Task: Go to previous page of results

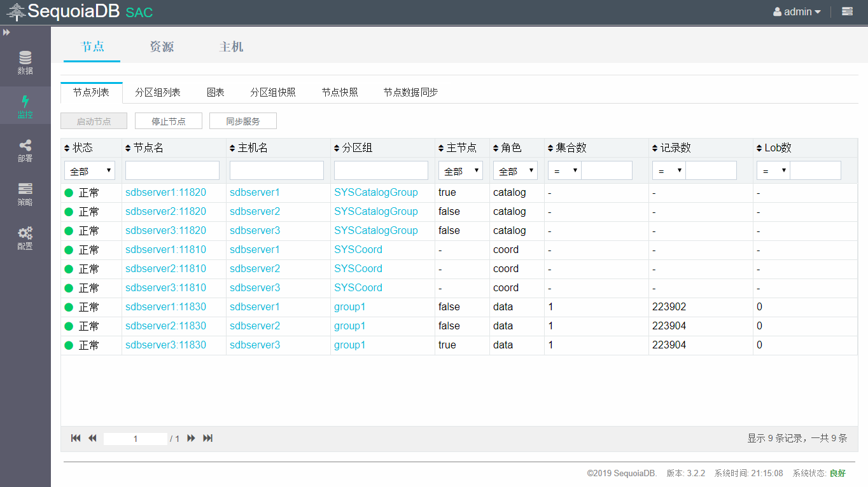Action: 92,438
